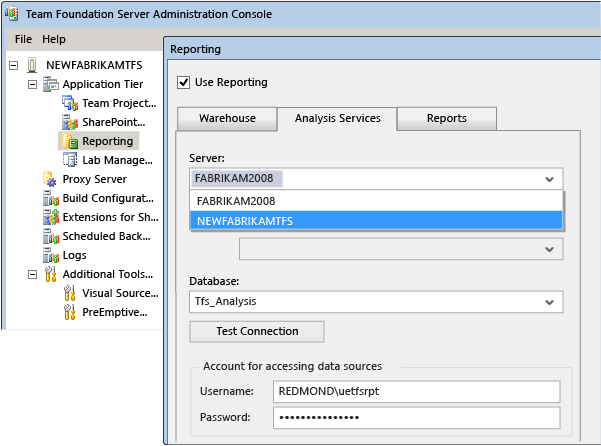Viewport: 601px width, 446px height.
Task: Click the Proxy Server icon
Action: coord(50,179)
